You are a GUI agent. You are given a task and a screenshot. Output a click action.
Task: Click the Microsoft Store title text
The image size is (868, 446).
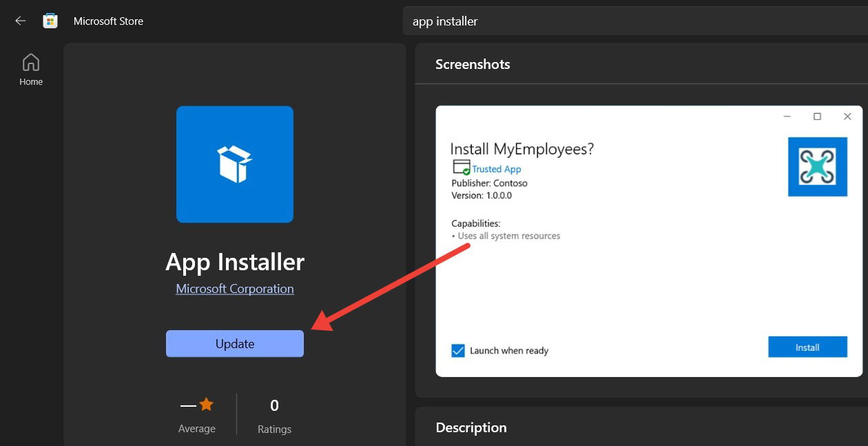point(108,21)
